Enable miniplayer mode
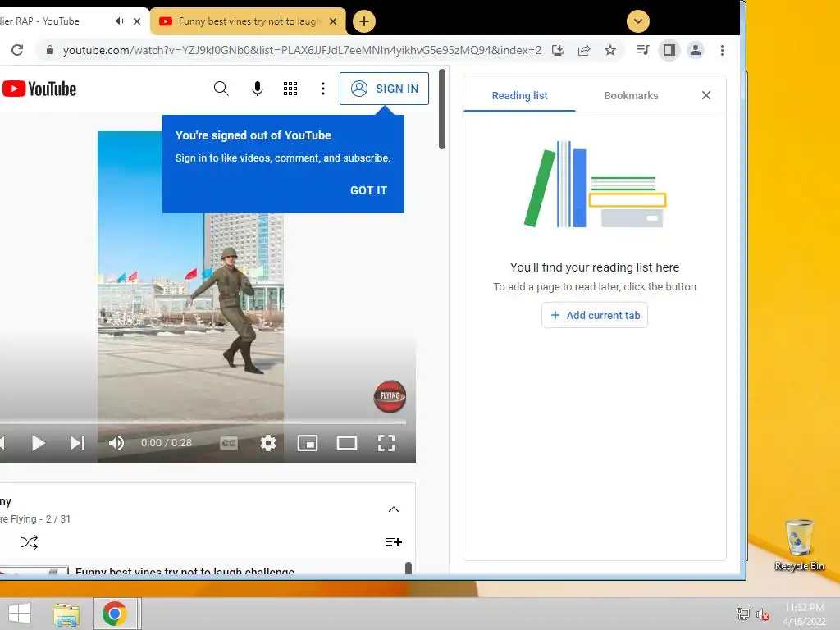 pyautogui.click(x=308, y=443)
